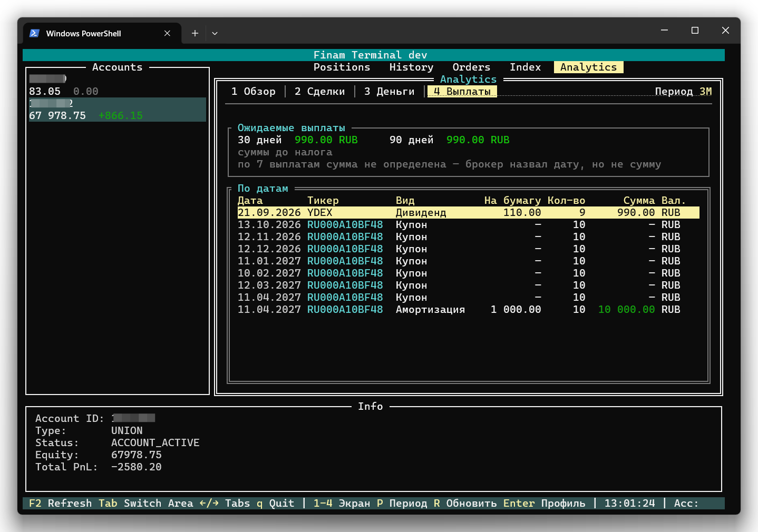The width and height of the screenshot is (758, 532).
Task: Switch to the History tab
Action: point(411,67)
